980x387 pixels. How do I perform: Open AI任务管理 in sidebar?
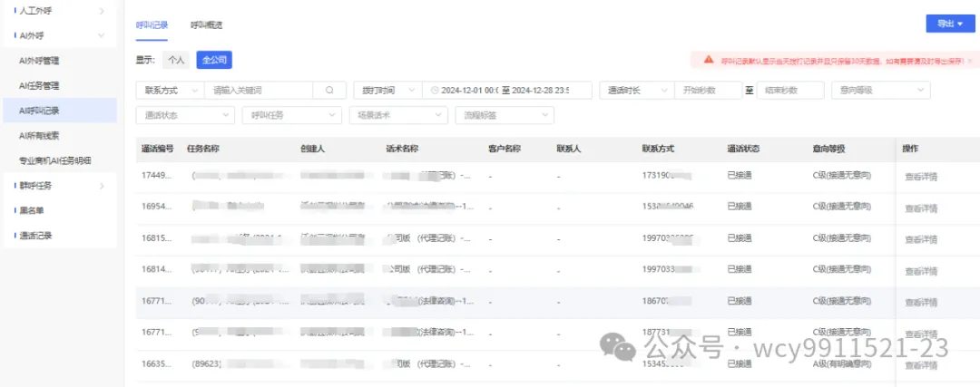[x=39, y=85]
